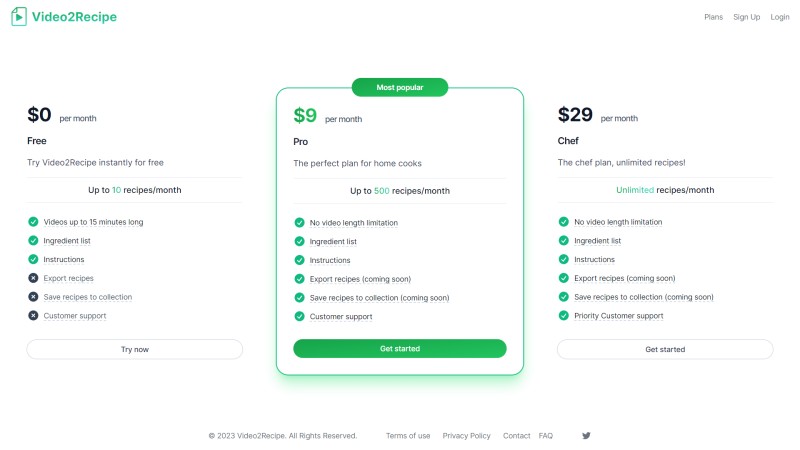Visit the FAQ link in the footer
The image size is (800, 450).
(x=545, y=436)
